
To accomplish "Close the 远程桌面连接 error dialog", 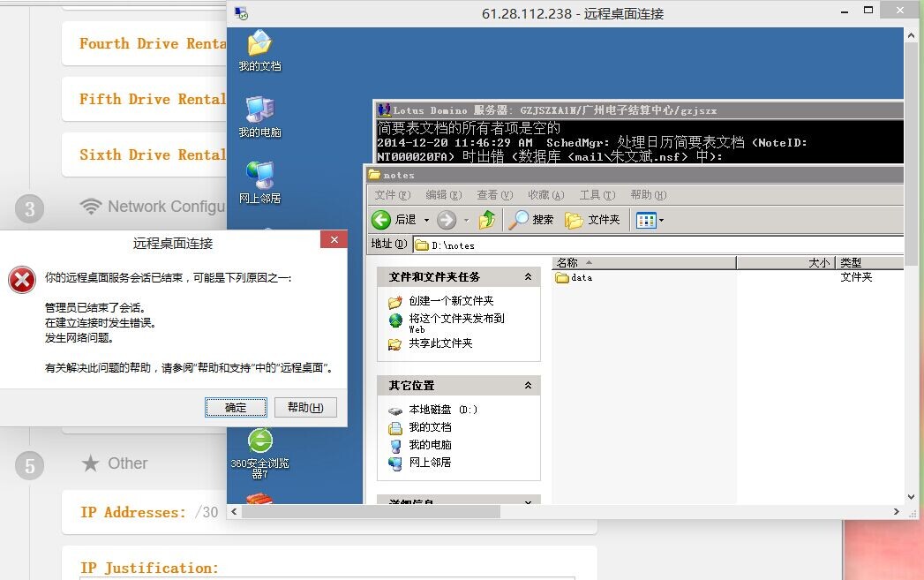I will [x=334, y=239].
